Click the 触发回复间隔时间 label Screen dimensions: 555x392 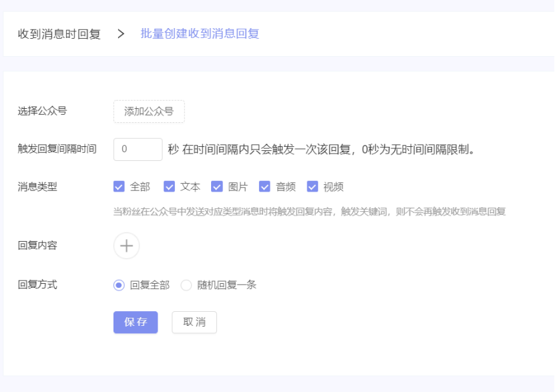coord(57,149)
